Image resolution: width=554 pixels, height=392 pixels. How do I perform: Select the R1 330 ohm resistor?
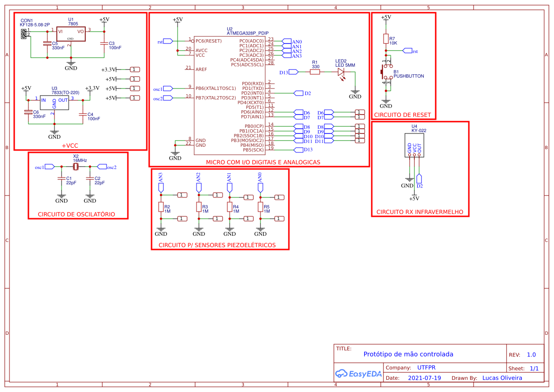315,72
